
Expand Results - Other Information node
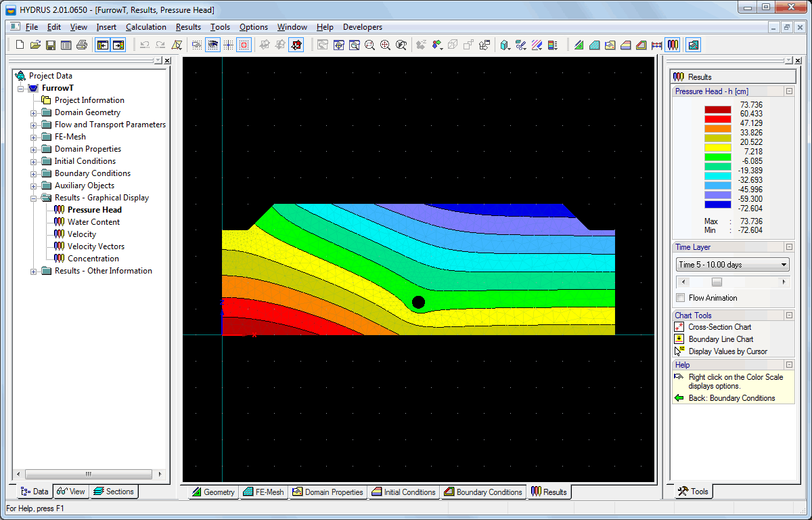(x=34, y=271)
